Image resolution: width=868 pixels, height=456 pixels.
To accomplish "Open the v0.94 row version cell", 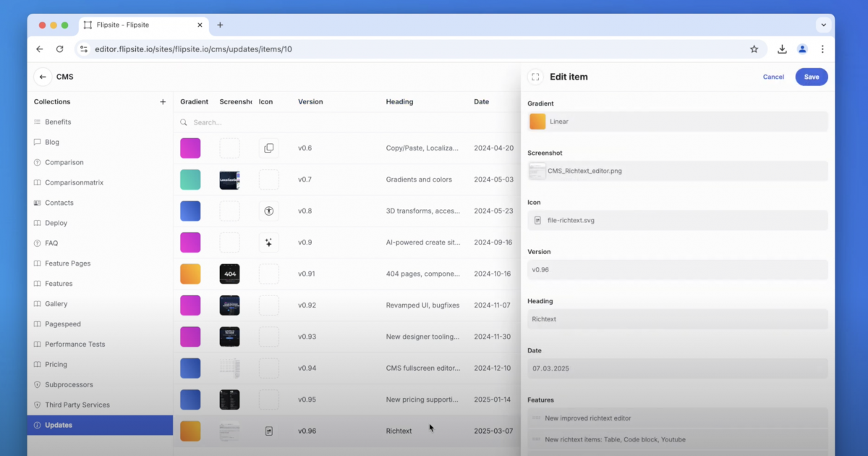I will click(x=307, y=368).
